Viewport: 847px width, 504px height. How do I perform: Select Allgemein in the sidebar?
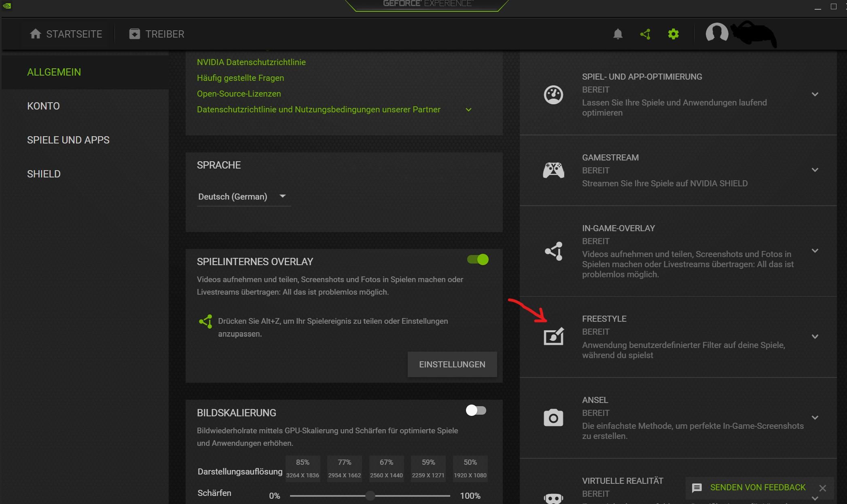tap(85, 72)
